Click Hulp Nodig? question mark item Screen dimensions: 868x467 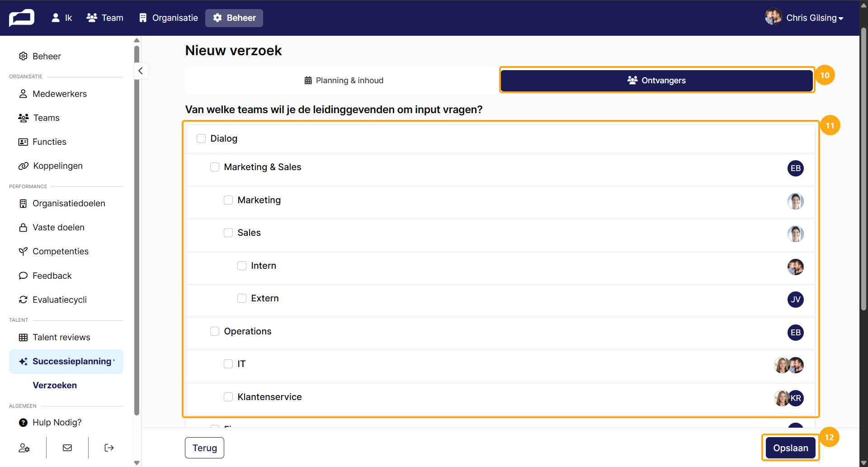coord(50,422)
